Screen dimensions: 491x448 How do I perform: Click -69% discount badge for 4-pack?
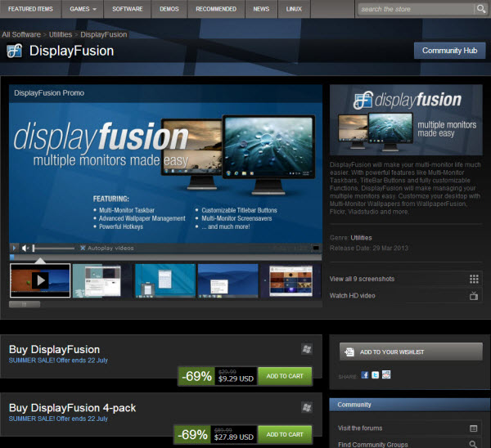(192, 435)
